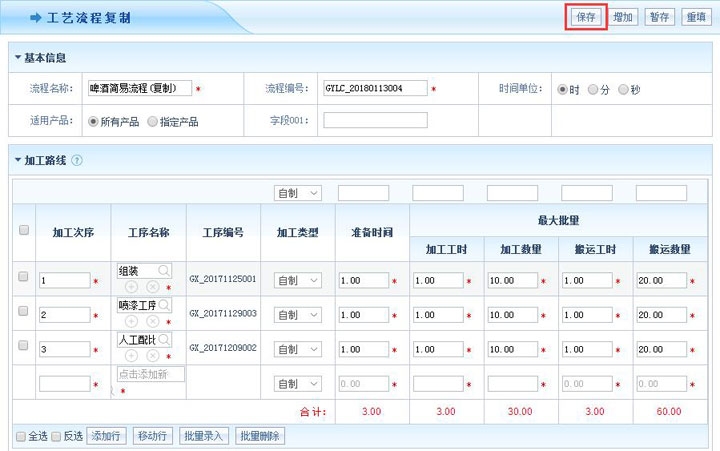Screen dimensions: 720x451
Task: Click the plus icon under 喷漆工序
Action: point(131,321)
